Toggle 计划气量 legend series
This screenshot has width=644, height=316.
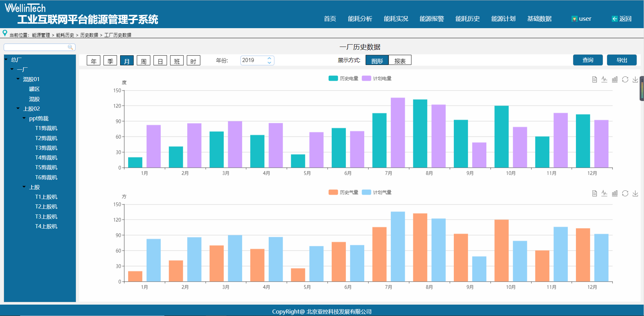pyautogui.click(x=377, y=192)
